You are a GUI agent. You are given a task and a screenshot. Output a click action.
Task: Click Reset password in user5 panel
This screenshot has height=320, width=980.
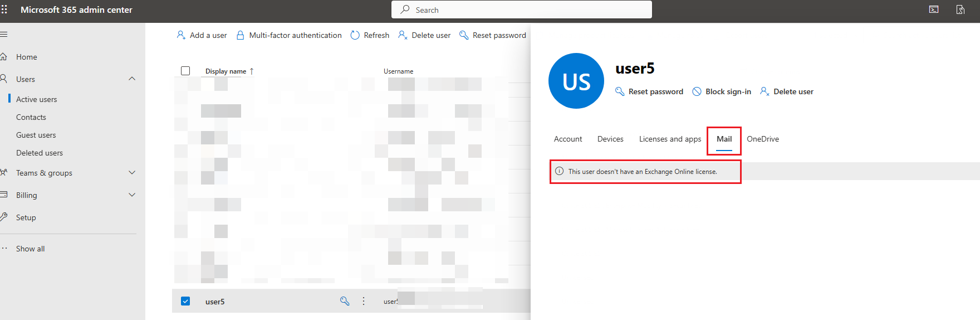(649, 91)
